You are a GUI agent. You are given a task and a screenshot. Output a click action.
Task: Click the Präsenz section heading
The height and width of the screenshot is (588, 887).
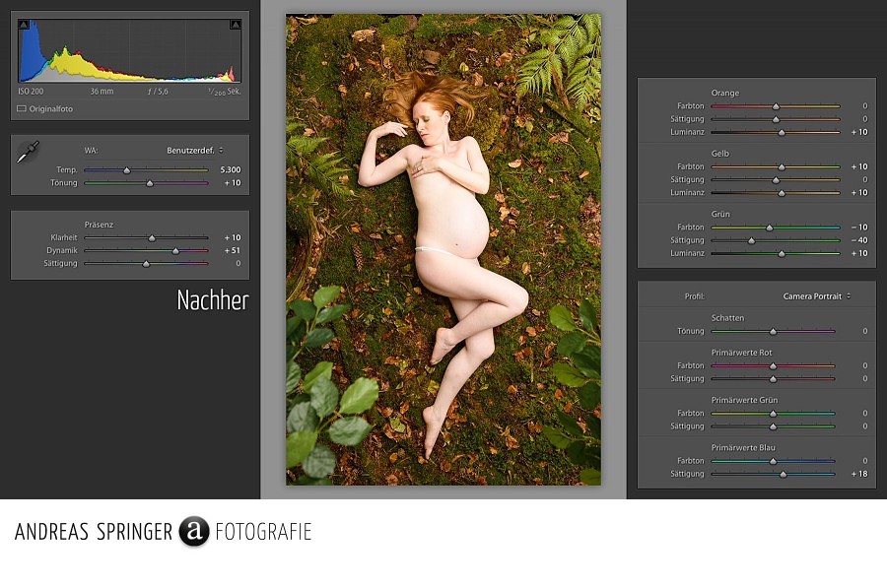pos(99,225)
